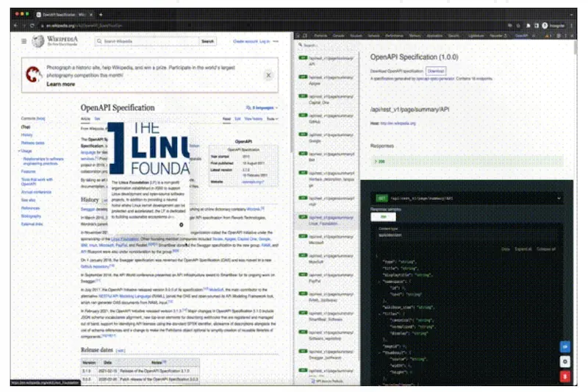Viewport: 588px width, 392px height.
Task: Collapse the Usage section in contents
Action: [19, 151]
